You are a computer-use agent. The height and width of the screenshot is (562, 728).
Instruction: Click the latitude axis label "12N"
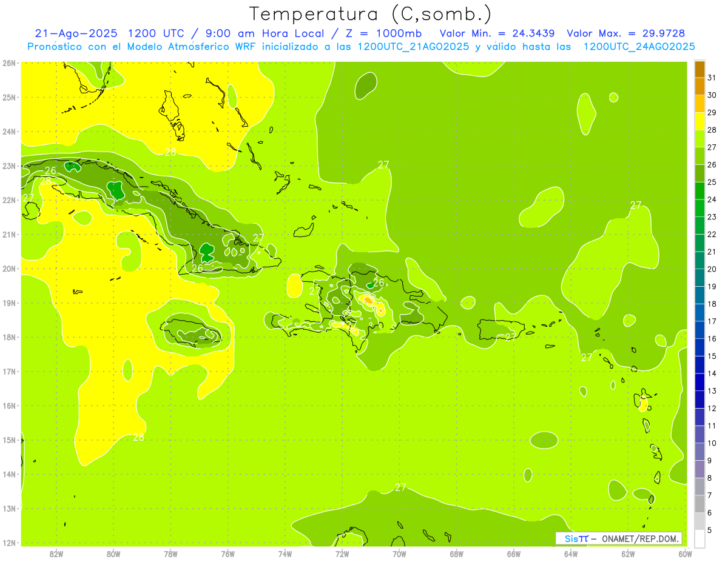(x=8, y=543)
